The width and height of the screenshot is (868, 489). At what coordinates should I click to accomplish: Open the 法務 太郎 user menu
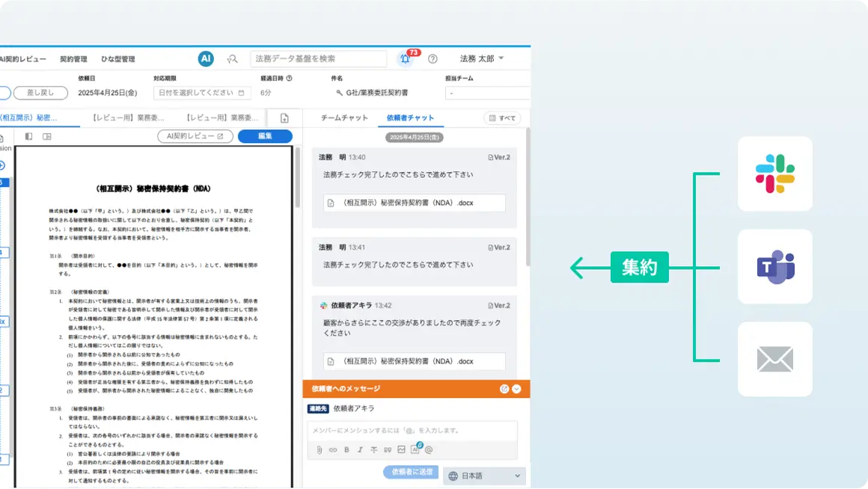pos(482,58)
